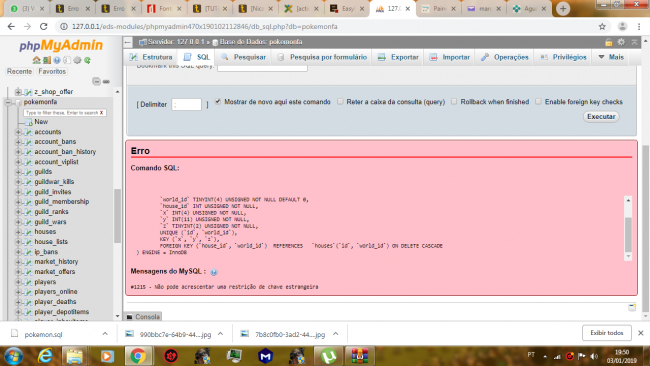This screenshot has width=650, height=366.
Task: Open uTorrent from the taskbar
Action: tap(328, 356)
